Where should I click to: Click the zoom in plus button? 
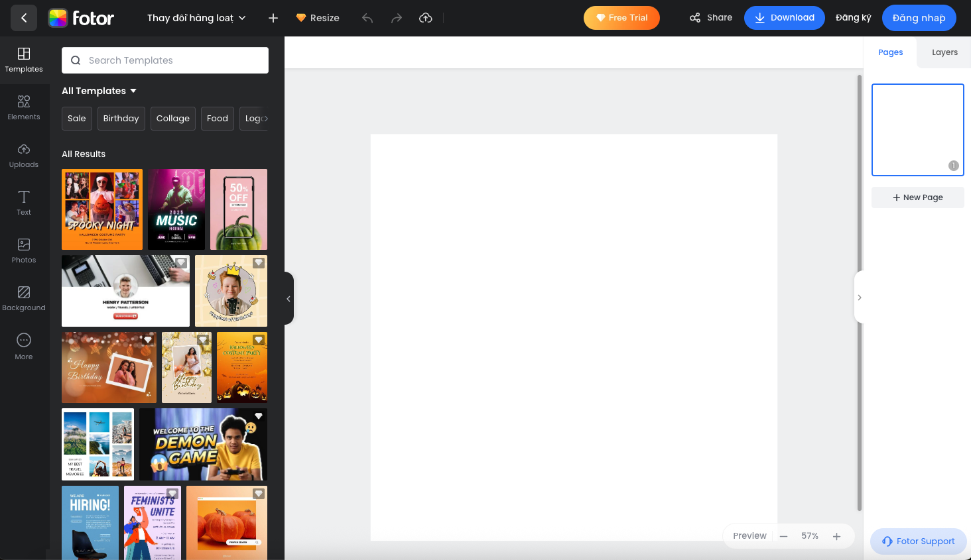tap(836, 536)
